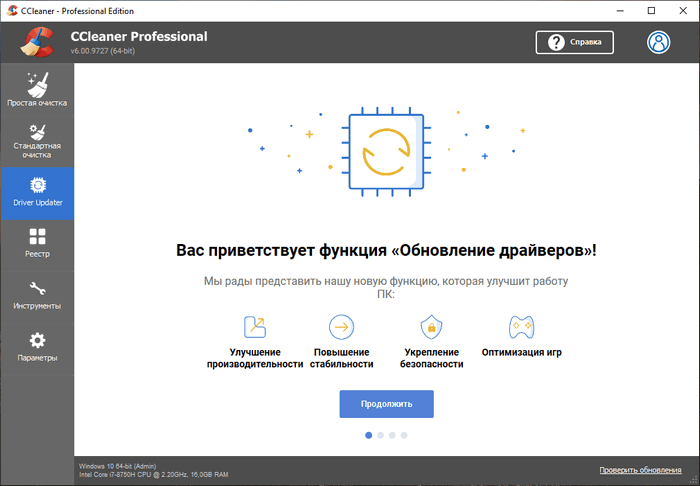700x486 pixels.
Task: Open the Стандартная очистка section
Action: [37, 141]
